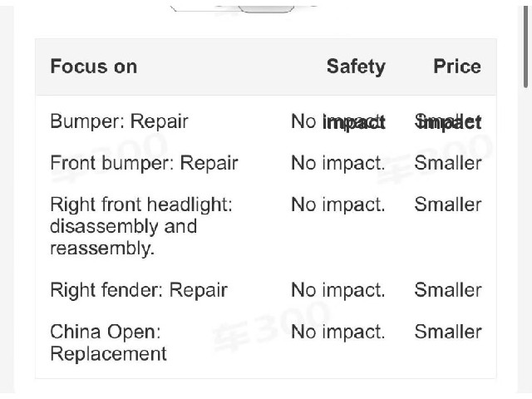Image resolution: width=532 pixels, height=399 pixels.
Task: Select "Front bumper: Repair" entry
Action: pos(144,163)
